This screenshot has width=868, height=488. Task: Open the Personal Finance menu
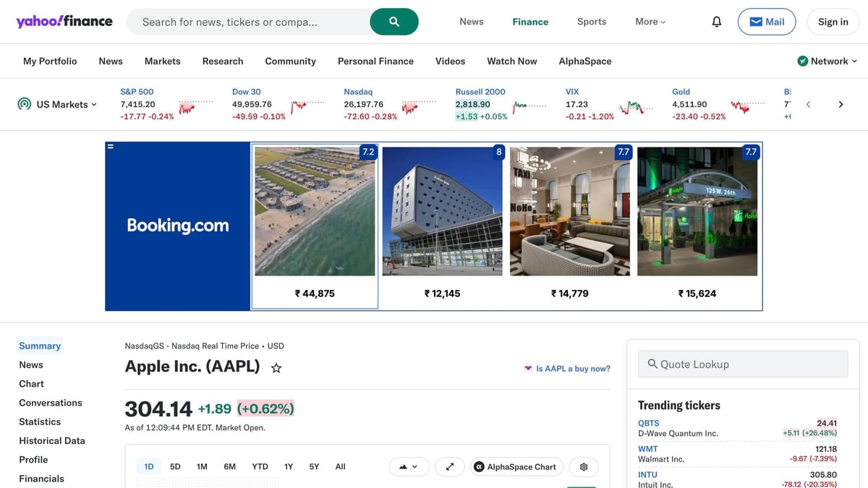375,61
